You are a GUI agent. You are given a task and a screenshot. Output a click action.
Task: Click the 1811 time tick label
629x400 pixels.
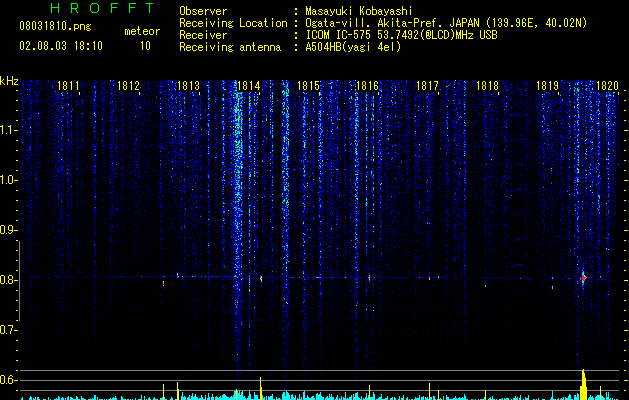click(x=68, y=86)
